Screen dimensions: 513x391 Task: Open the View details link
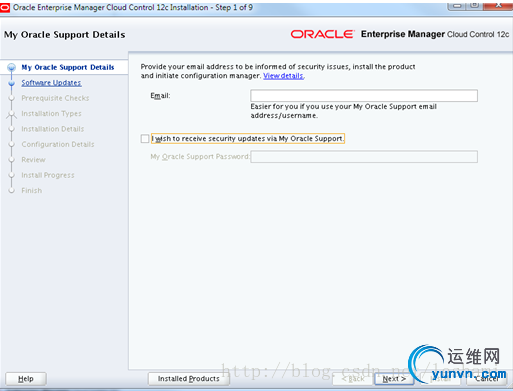(283, 76)
